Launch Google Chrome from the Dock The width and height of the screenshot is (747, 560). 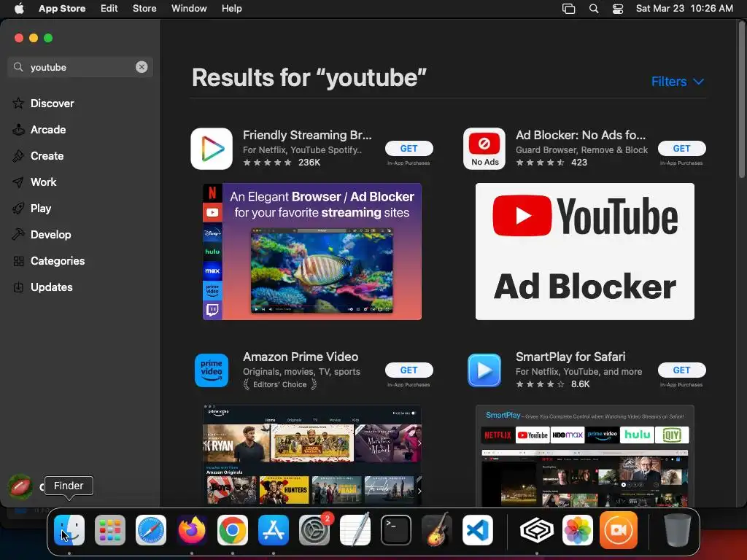(x=233, y=530)
